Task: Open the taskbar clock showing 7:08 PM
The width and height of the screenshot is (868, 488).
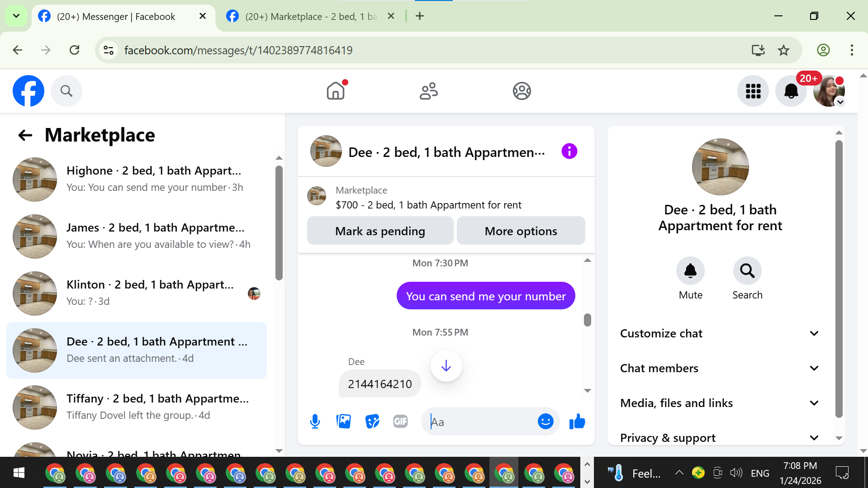Action: point(800,473)
